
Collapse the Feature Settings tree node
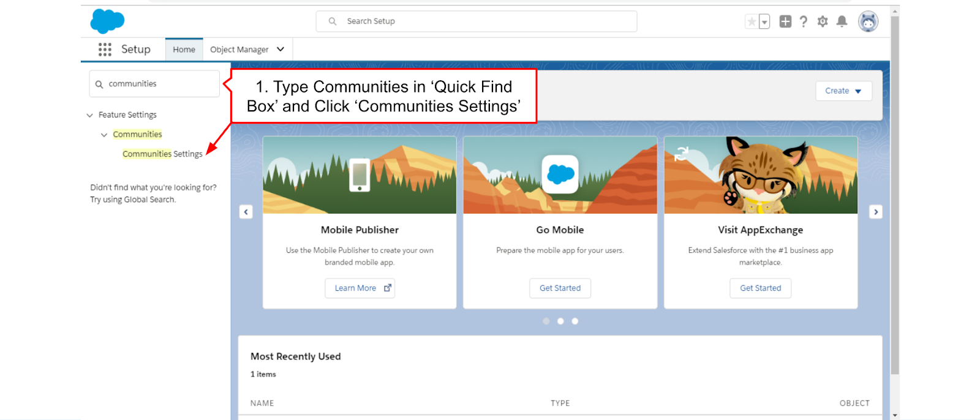tap(90, 115)
